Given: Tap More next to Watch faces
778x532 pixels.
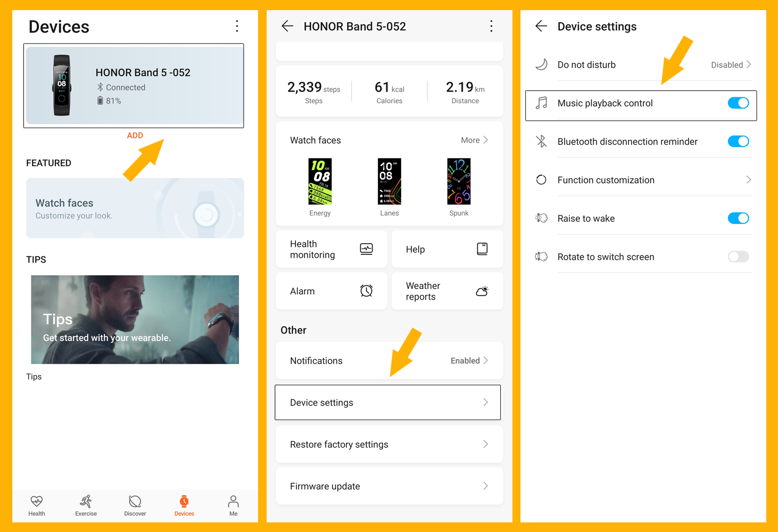Looking at the screenshot, I should point(474,140).
